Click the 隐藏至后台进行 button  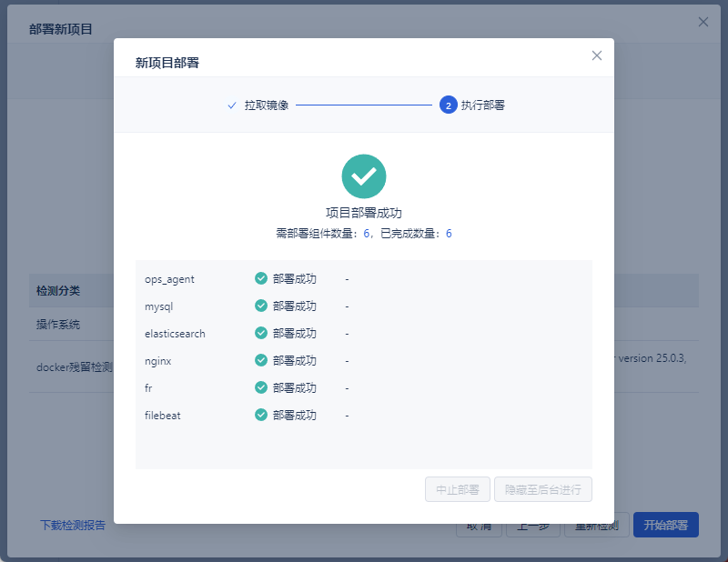(x=542, y=489)
